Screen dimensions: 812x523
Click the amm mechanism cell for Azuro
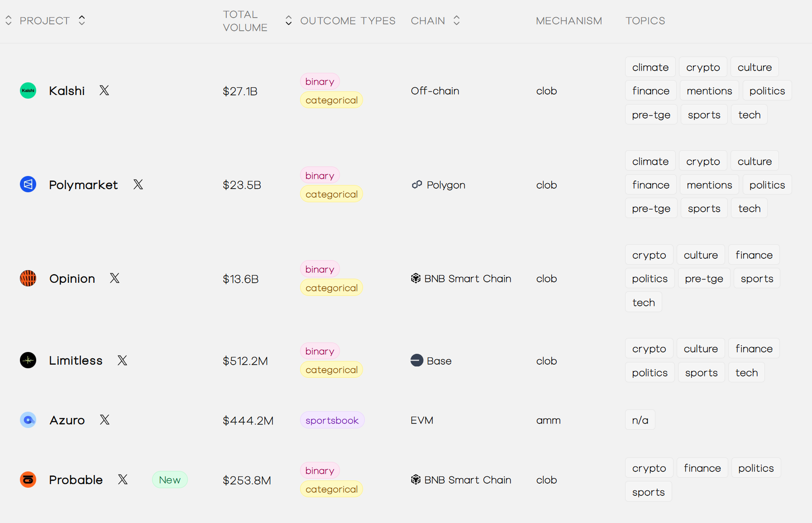tap(548, 420)
